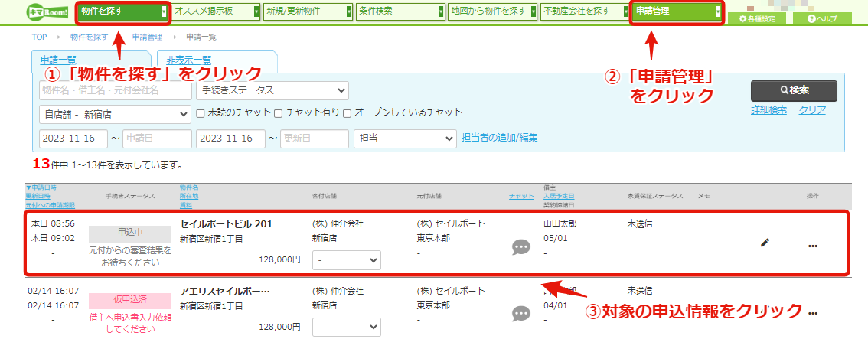Click the 検索 search button
The height and width of the screenshot is (352, 868).
(794, 90)
